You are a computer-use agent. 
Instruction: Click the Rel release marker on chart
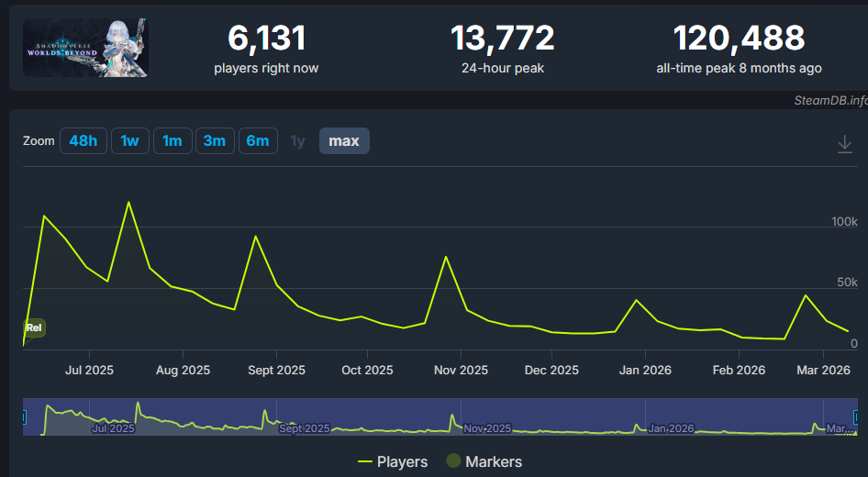coord(34,327)
